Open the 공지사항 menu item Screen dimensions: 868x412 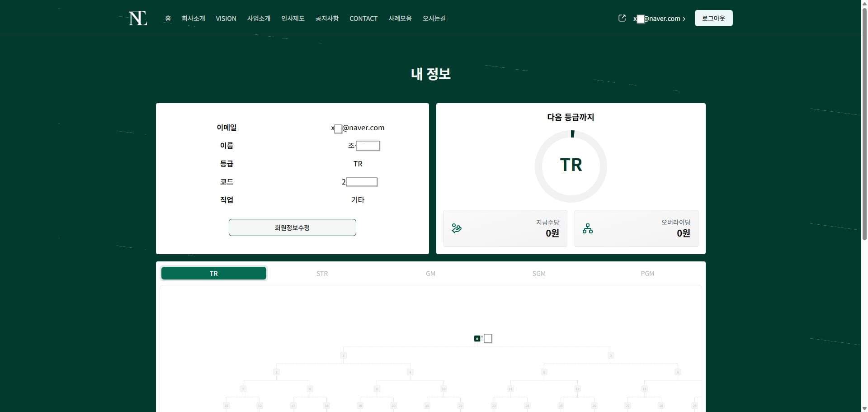coord(326,19)
